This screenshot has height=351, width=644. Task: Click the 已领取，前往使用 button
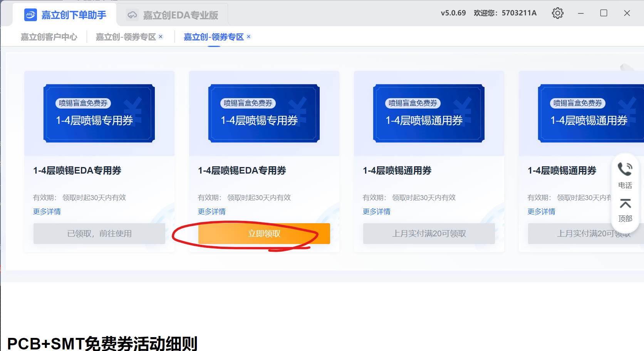(99, 234)
